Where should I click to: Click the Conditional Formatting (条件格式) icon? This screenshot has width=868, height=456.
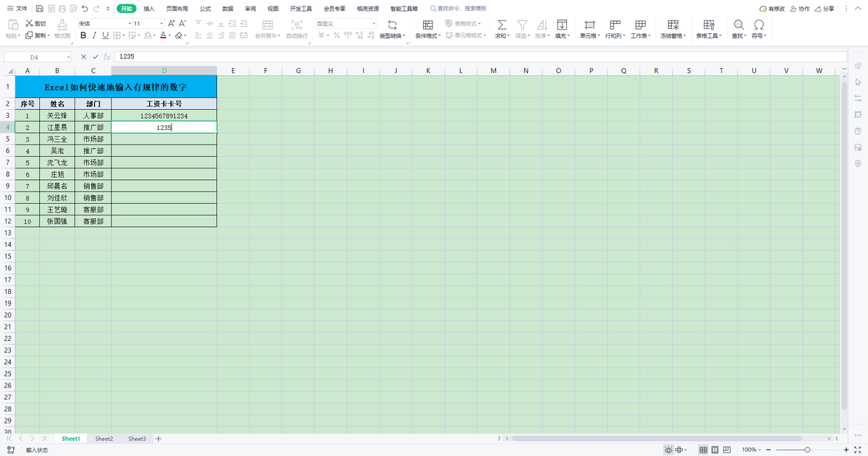click(428, 24)
